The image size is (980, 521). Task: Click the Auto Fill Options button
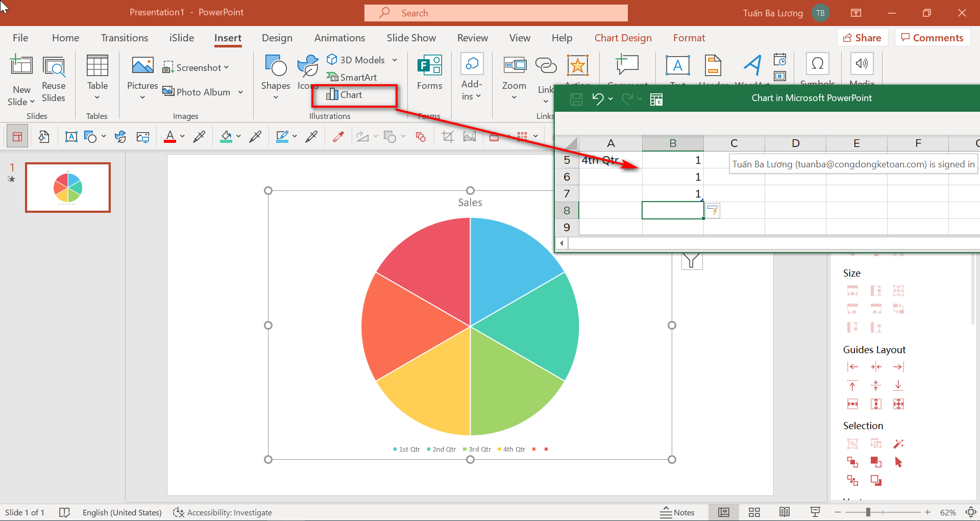coord(713,210)
